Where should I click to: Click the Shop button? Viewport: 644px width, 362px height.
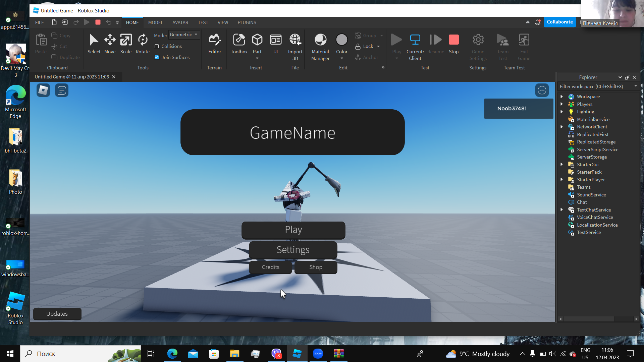[316, 267]
